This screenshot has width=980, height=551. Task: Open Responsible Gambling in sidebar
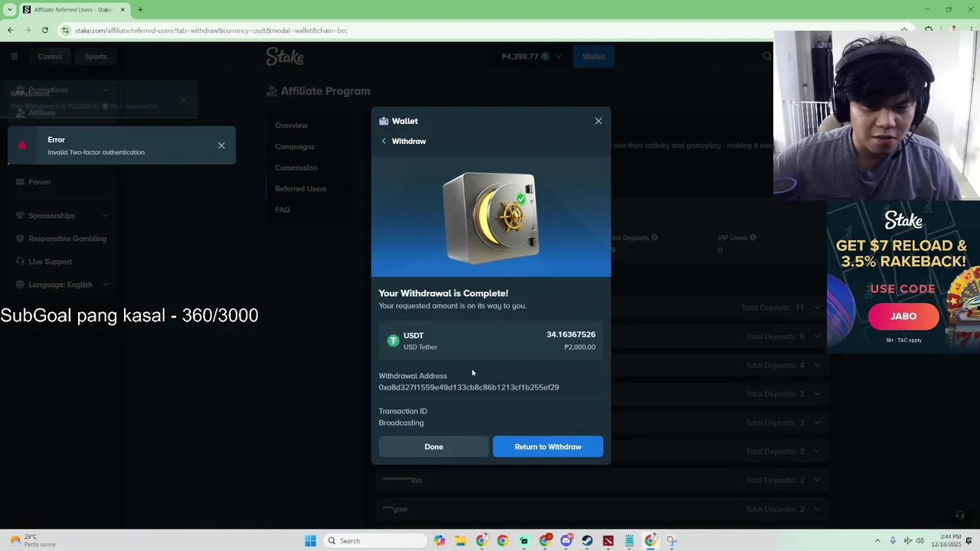coord(67,239)
